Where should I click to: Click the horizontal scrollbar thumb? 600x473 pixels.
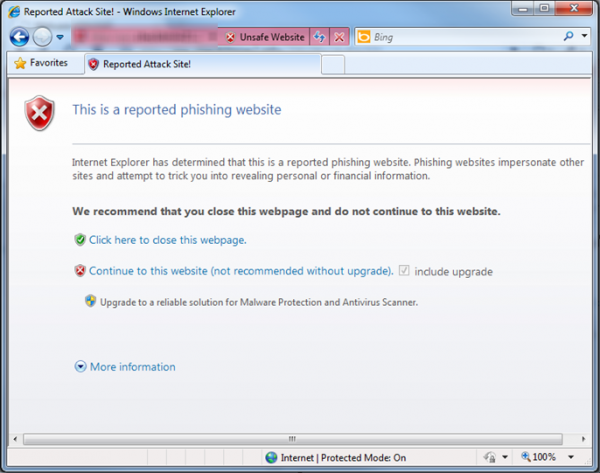point(292,438)
